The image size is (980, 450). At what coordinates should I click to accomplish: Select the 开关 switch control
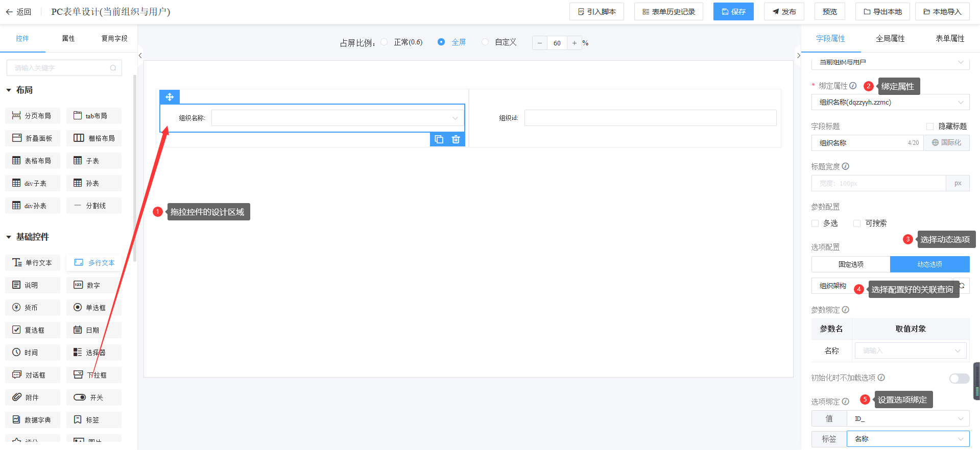[x=93, y=397]
